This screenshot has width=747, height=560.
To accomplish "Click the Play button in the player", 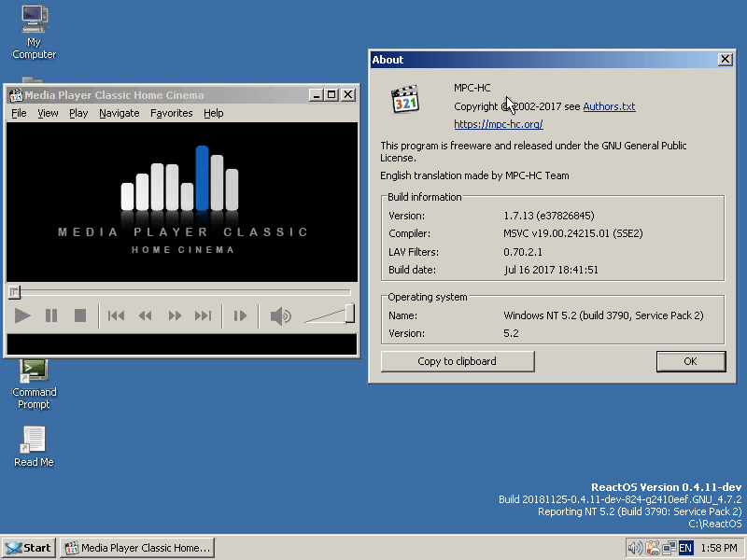I will [22, 315].
